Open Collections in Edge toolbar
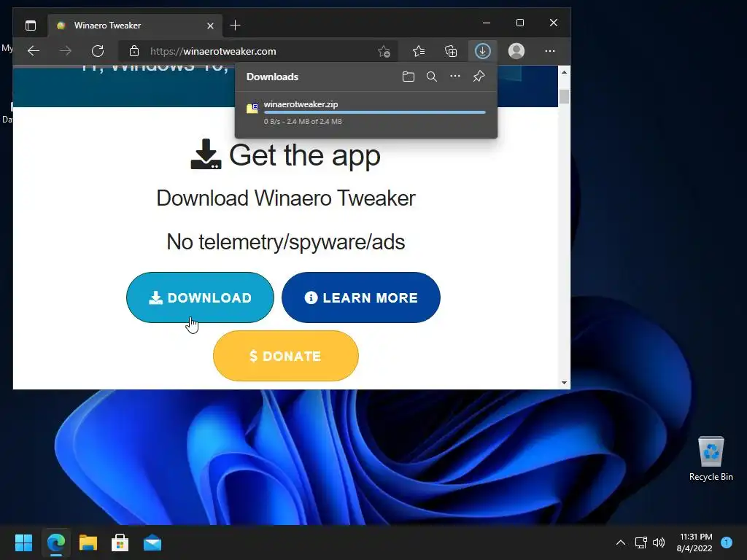Image resolution: width=747 pixels, height=560 pixels. pos(451,51)
